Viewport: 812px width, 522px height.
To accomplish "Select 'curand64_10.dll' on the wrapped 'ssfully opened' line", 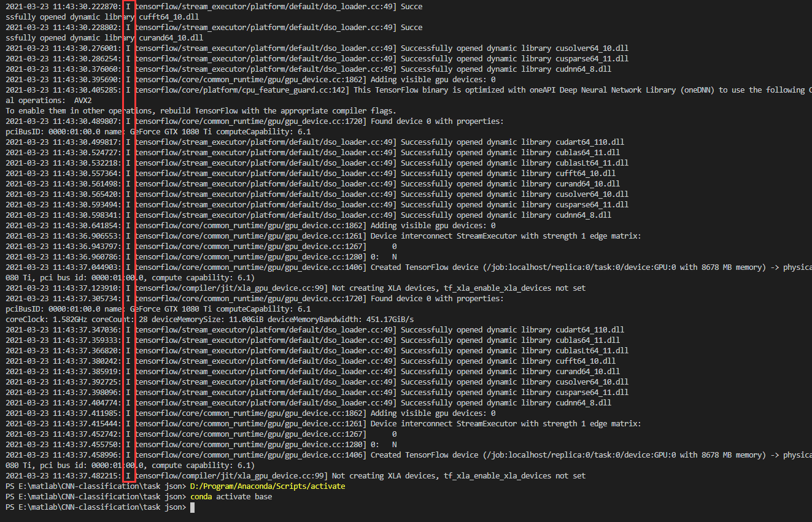I will [171, 38].
